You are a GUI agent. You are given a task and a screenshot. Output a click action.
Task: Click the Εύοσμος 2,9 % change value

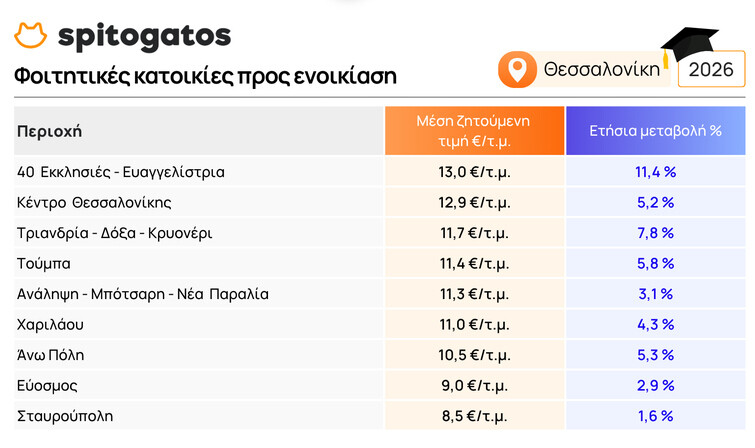click(x=655, y=385)
